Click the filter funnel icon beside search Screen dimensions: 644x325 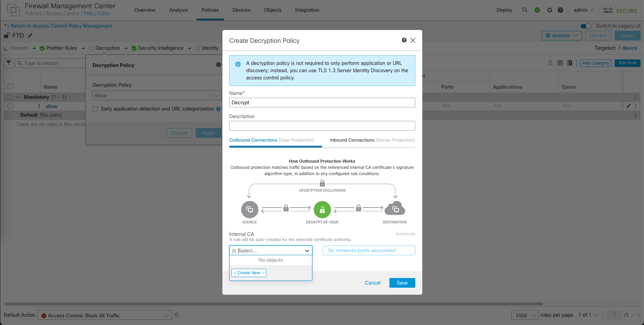(x=9, y=63)
